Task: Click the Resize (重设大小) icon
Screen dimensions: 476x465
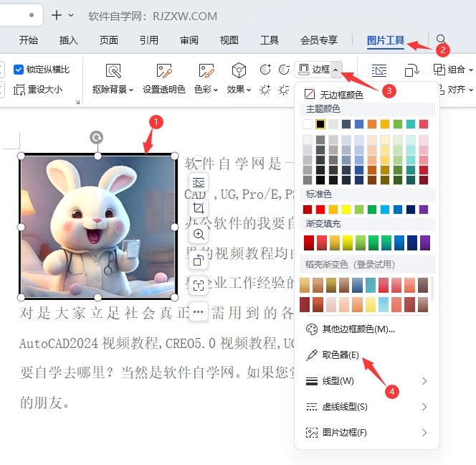Action: pos(19,90)
